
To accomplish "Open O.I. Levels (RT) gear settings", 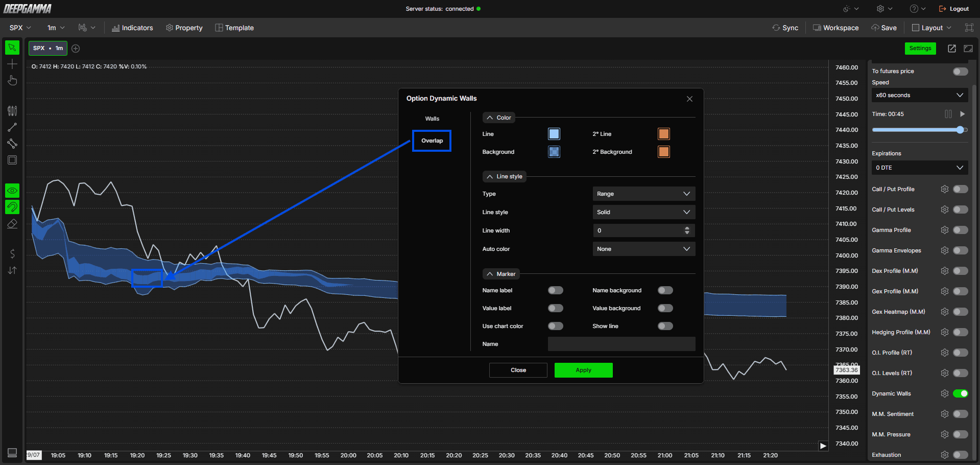I will [x=944, y=373].
